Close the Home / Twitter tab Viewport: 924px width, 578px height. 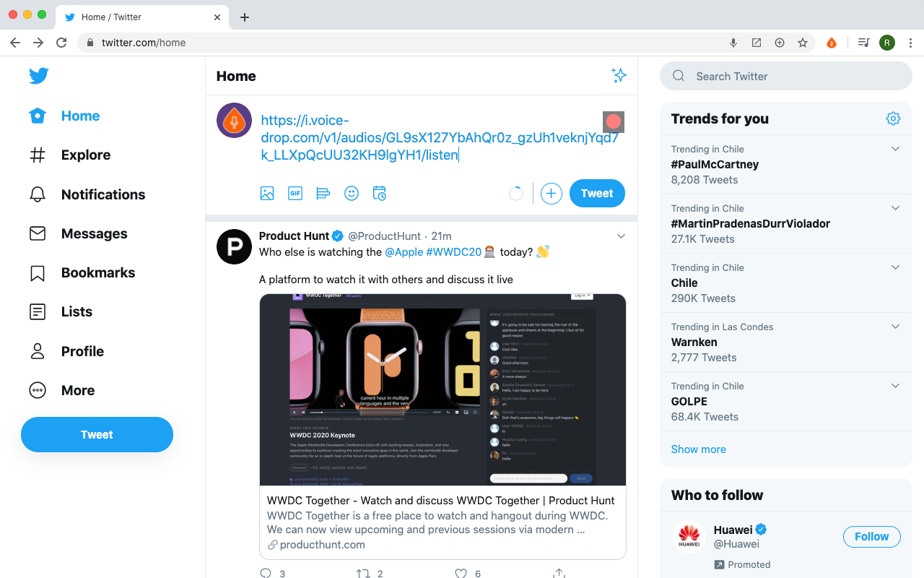pos(217,17)
